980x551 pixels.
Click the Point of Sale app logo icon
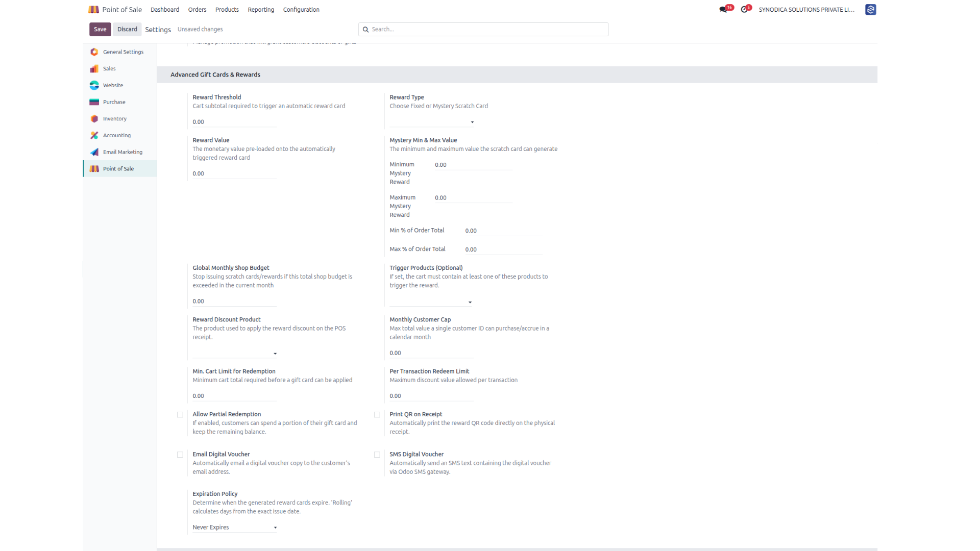click(93, 9)
